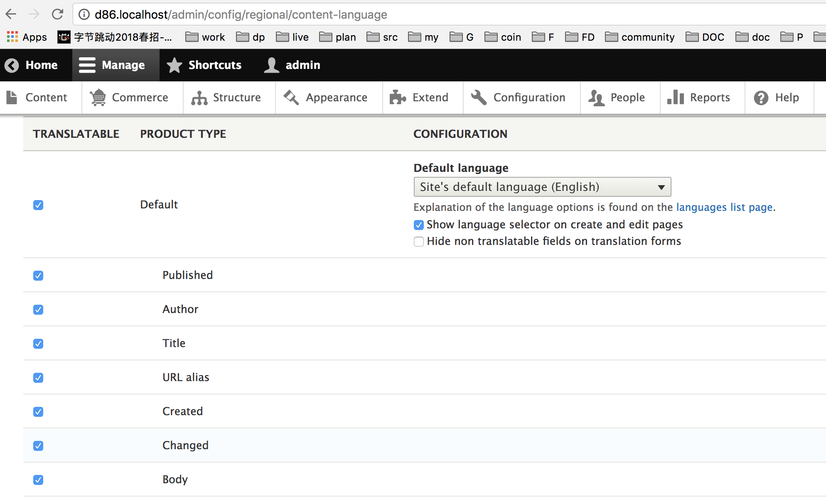The width and height of the screenshot is (826, 504).
Task: Open the work bookmarks folder
Action: tap(205, 37)
